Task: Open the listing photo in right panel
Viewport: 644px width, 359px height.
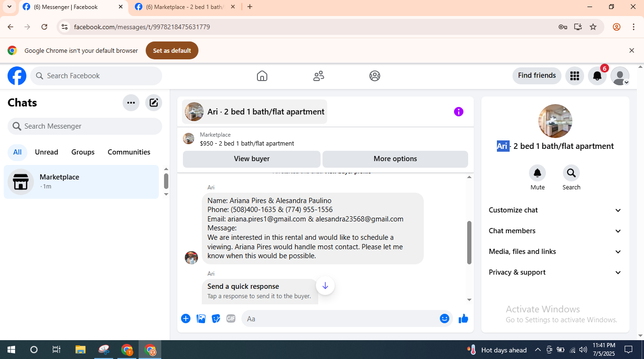Action: tap(555, 121)
